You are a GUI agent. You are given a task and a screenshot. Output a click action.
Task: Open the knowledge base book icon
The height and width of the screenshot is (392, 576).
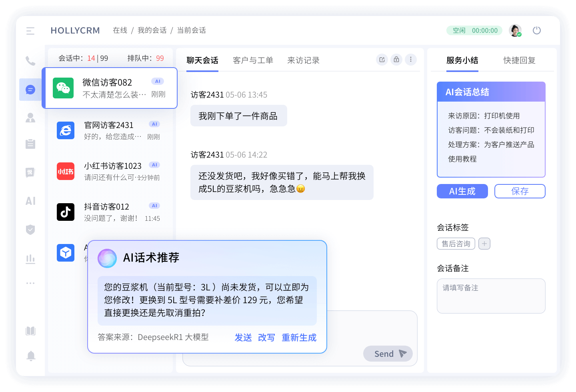click(30, 331)
